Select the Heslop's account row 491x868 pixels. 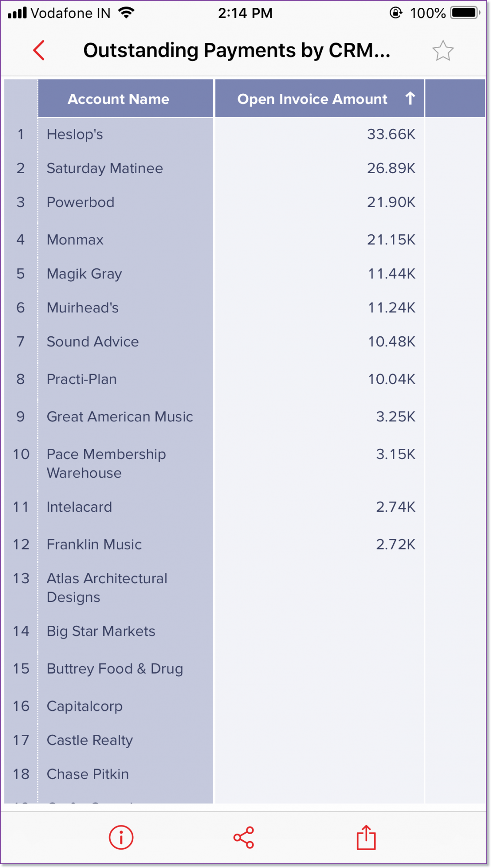(x=75, y=135)
